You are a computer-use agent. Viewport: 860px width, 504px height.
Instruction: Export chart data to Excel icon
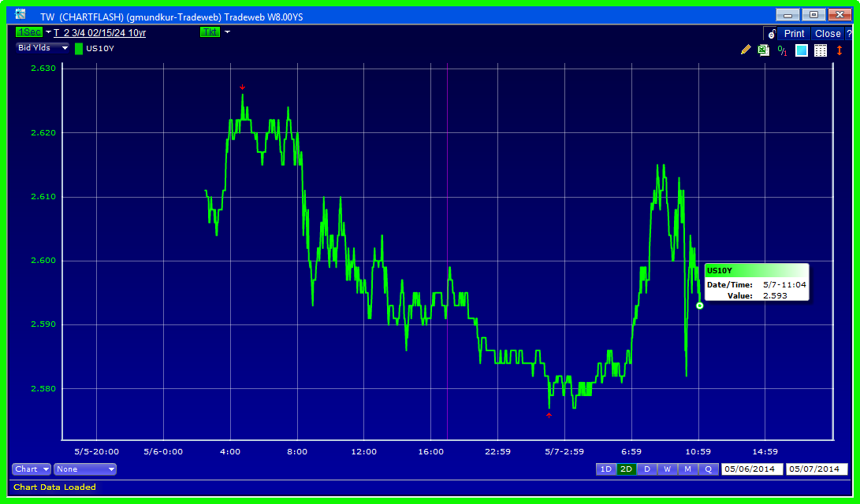pyautogui.click(x=764, y=50)
